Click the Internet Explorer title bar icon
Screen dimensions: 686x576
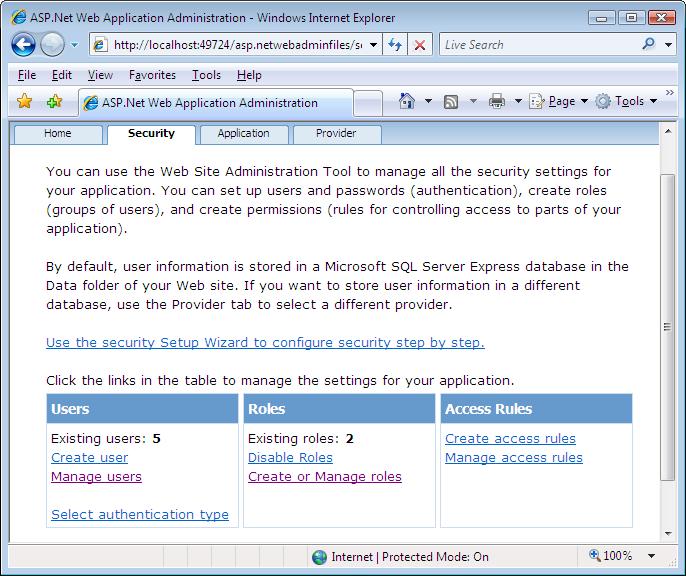click(x=19, y=17)
